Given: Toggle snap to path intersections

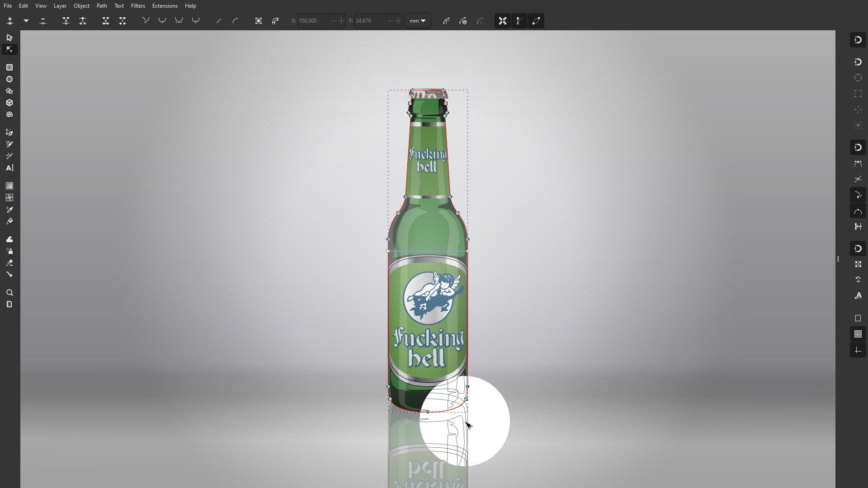Looking at the screenshot, I should coord(858,179).
